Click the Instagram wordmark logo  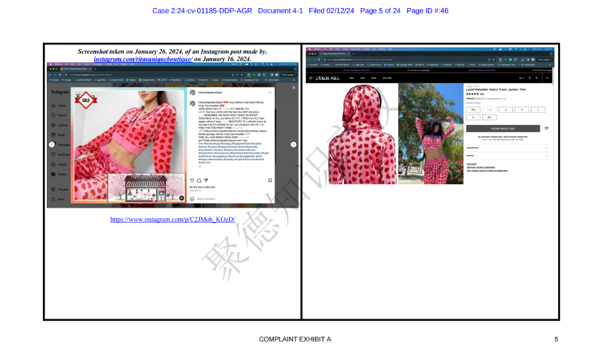(60, 92)
